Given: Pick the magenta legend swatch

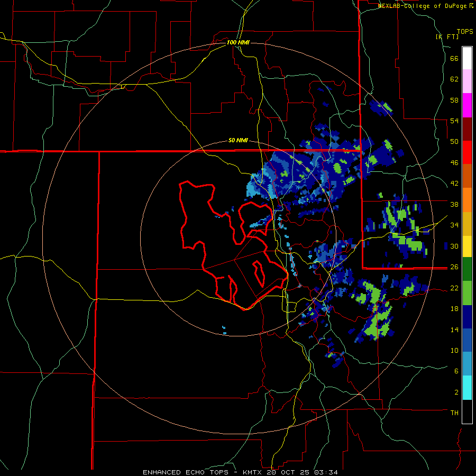Looking at the screenshot, I should pyautogui.click(x=467, y=105).
